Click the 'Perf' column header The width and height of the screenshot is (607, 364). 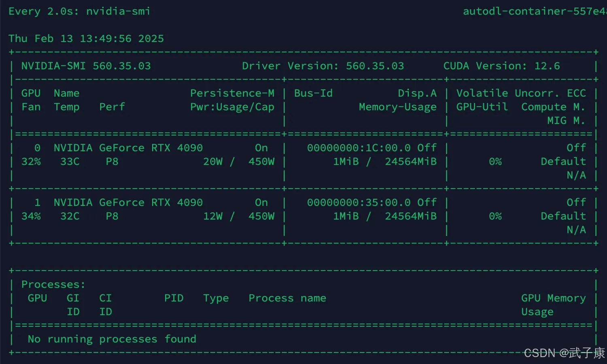pyautogui.click(x=112, y=107)
